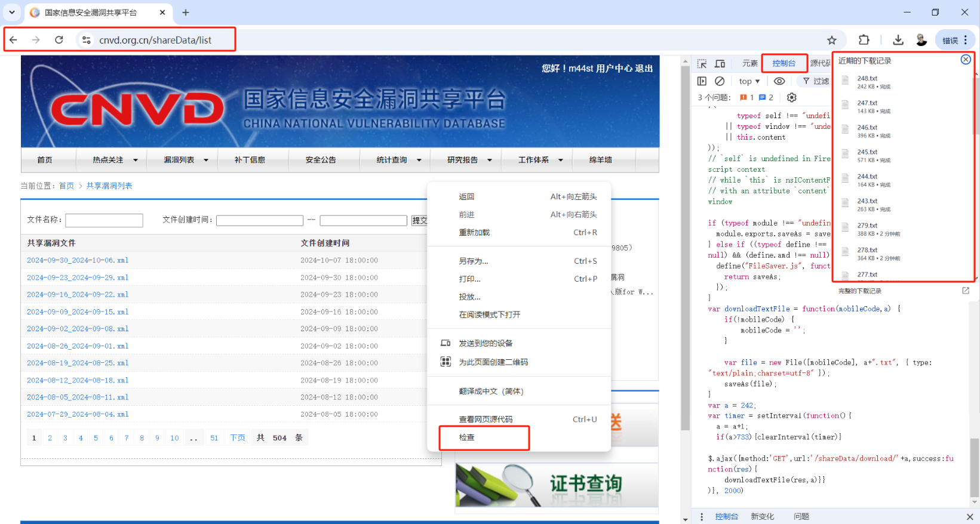Close the DevTools bottom drawer

970,517
